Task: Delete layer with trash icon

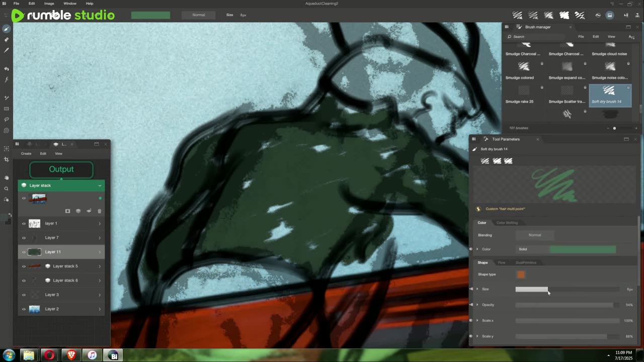Action: (99, 211)
